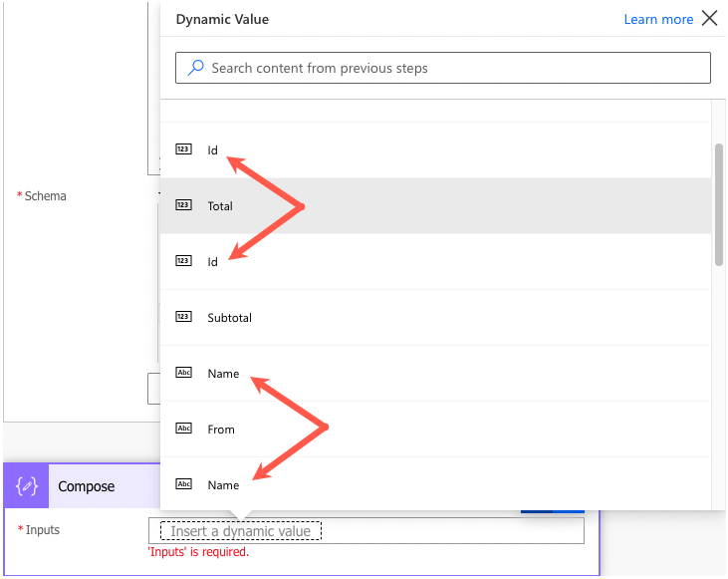Click the Abc icon of Name above From
Viewport: 728px width, 579px height.
[x=183, y=373]
